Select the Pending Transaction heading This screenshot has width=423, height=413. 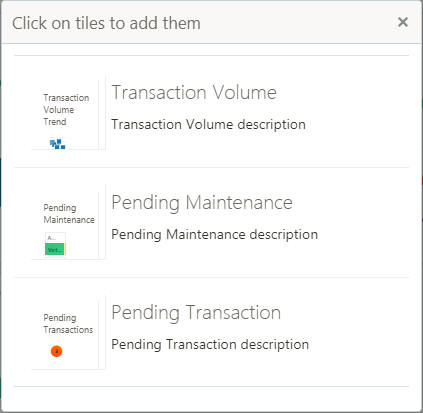(196, 313)
